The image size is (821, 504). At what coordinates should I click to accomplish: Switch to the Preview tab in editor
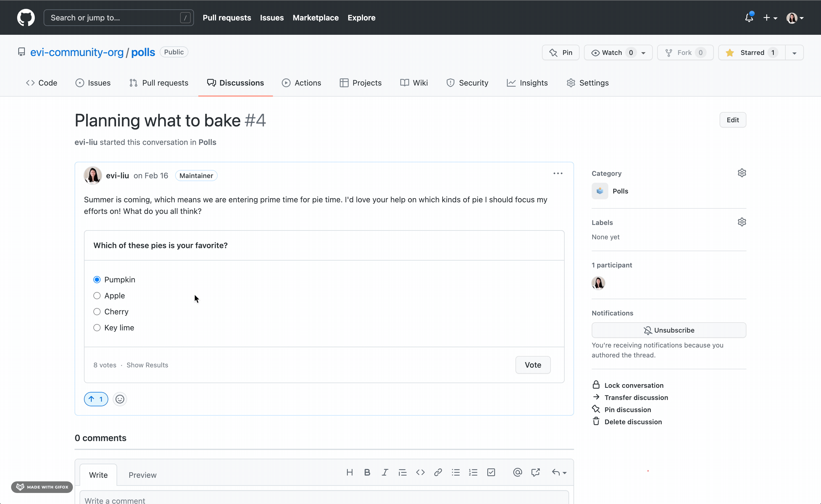142,475
